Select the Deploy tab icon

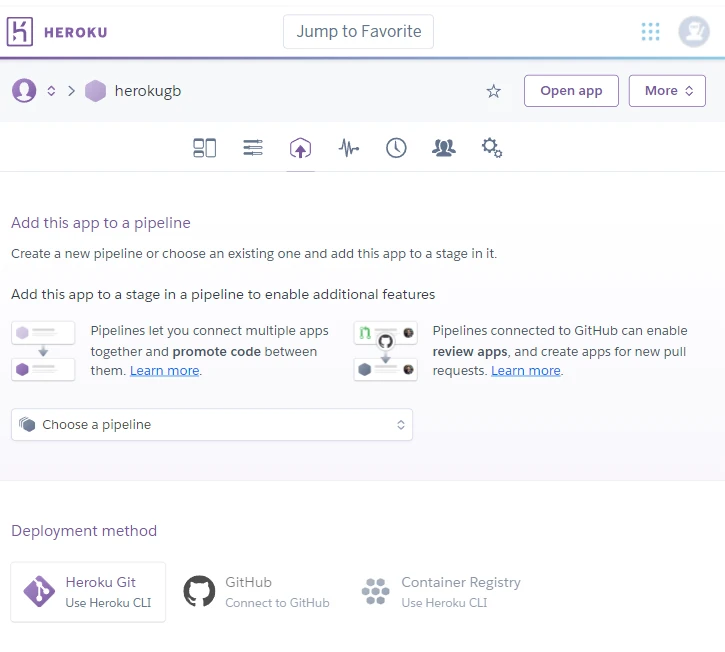(x=300, y=148)
